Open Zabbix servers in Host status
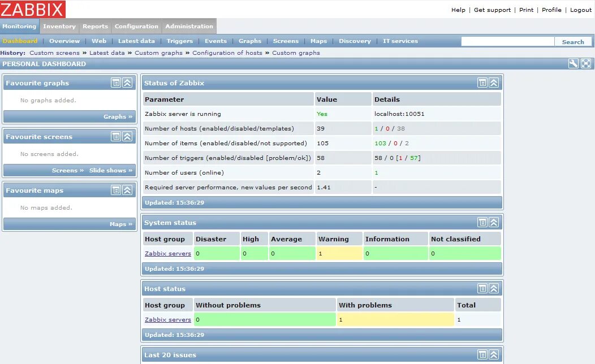Screen dimensions: 595x364 168,320
